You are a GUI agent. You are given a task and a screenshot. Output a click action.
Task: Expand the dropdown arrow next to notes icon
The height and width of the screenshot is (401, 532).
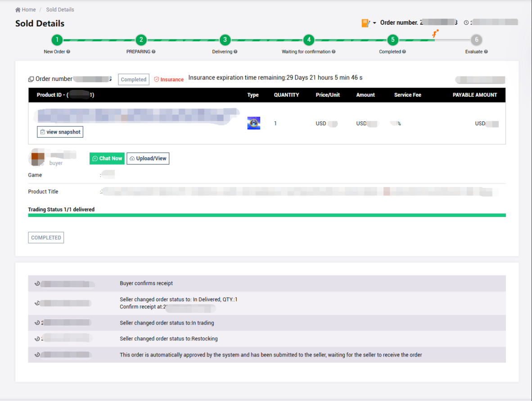pyautogui.click(x=374, y=23)
